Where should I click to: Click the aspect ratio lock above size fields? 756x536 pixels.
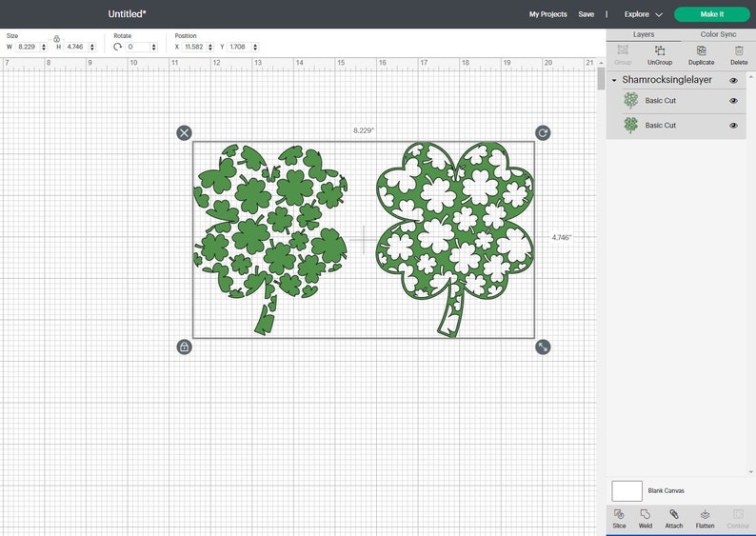[56, 38]
